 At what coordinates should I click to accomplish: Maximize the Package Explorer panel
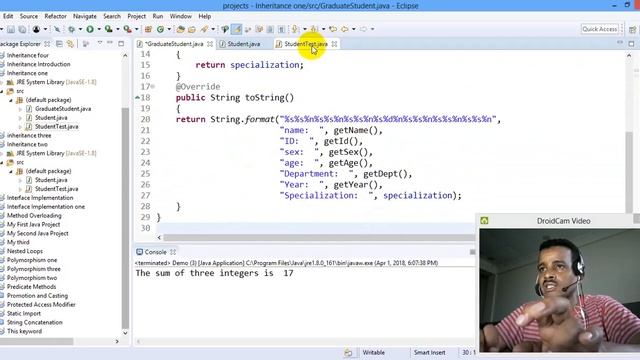[121, 43]
